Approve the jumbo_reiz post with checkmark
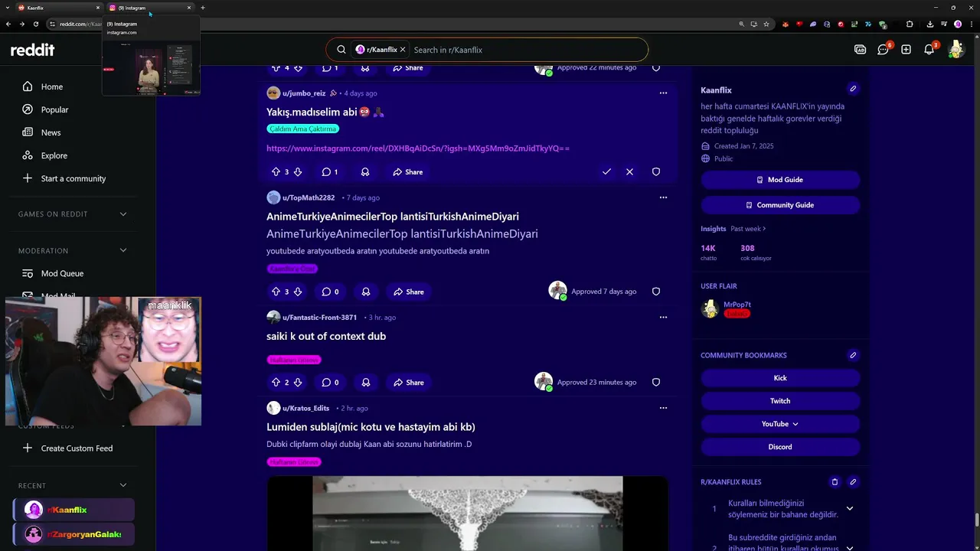The width and height of the screenshot is (980, 551). tap(606, 172)
